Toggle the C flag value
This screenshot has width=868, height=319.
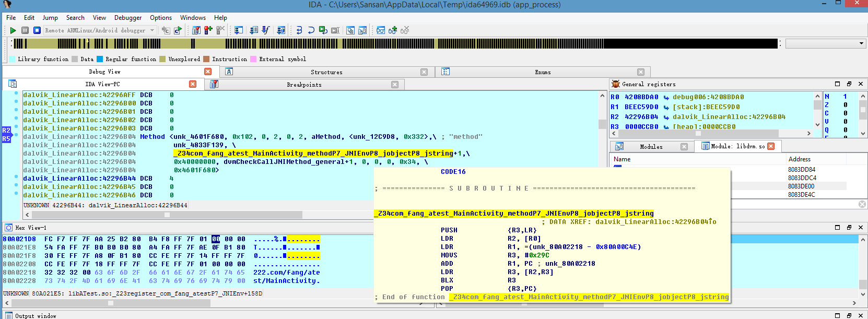pos(845,113)
